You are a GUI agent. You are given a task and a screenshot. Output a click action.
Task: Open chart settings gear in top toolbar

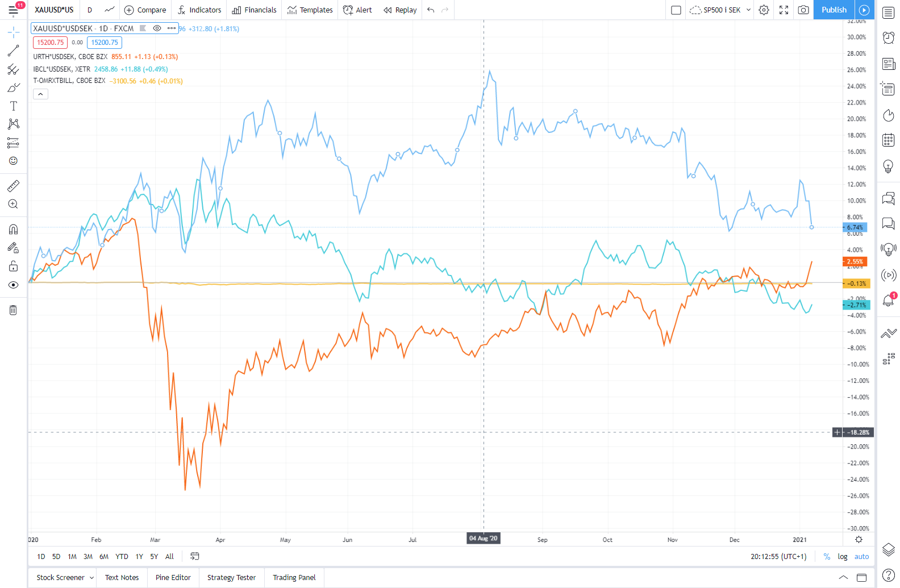764,10
